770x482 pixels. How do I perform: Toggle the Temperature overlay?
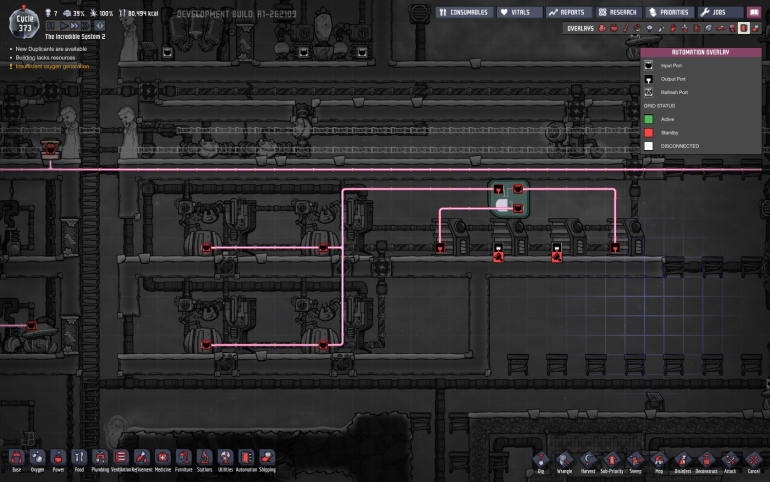(626, 28)
